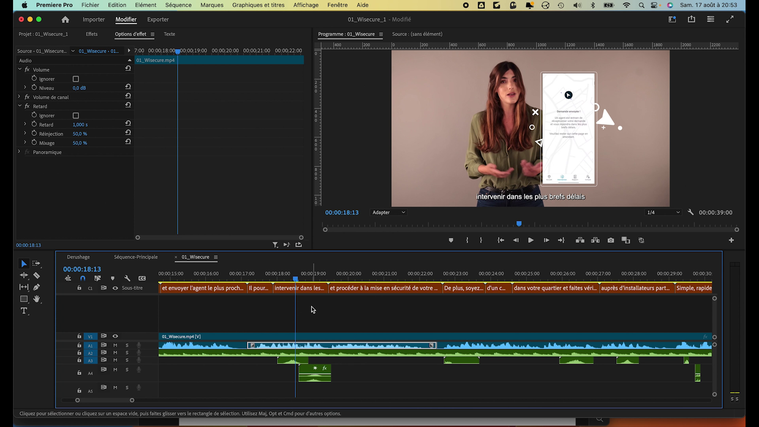Screen dimensions: 759x427
Task: Select the Type tool
Action: click(x=24, y=311)
